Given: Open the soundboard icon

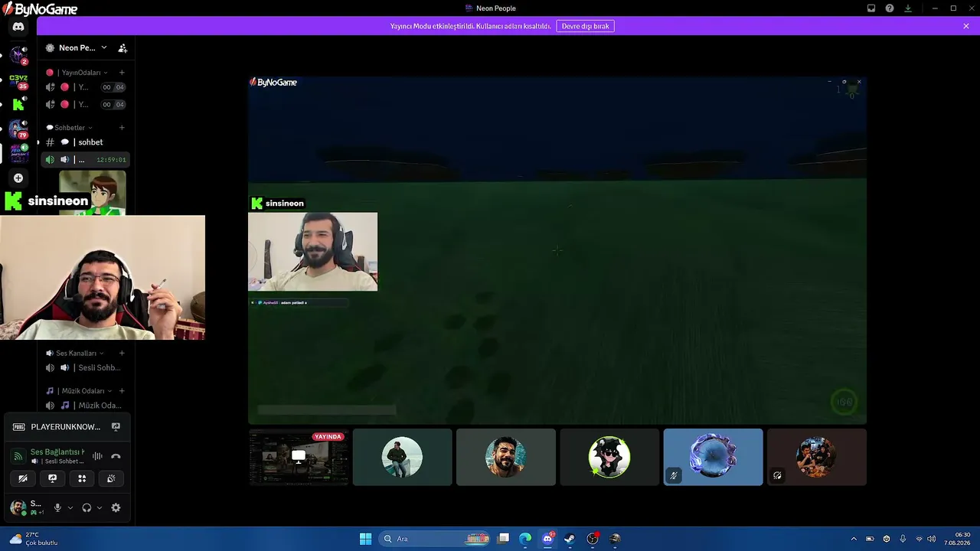Looking at the screenshot, I should 111,478.
